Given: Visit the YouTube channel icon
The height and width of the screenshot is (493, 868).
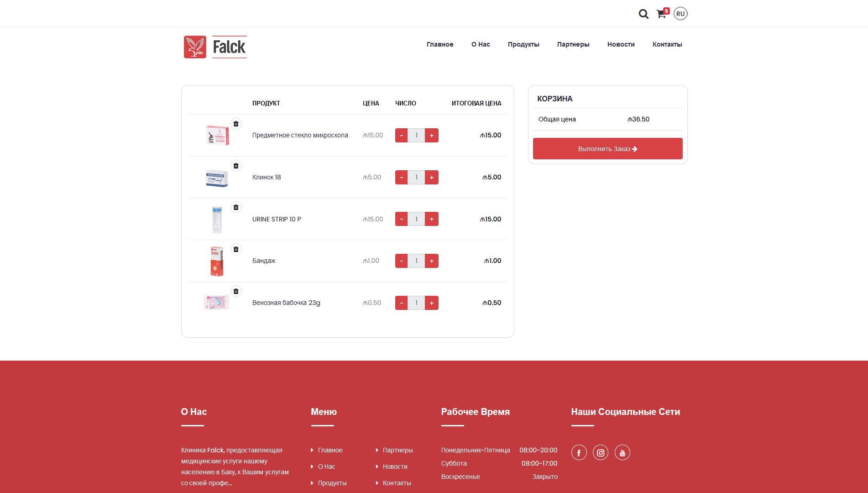Looking at the screenshot, I should coord(622,452).
